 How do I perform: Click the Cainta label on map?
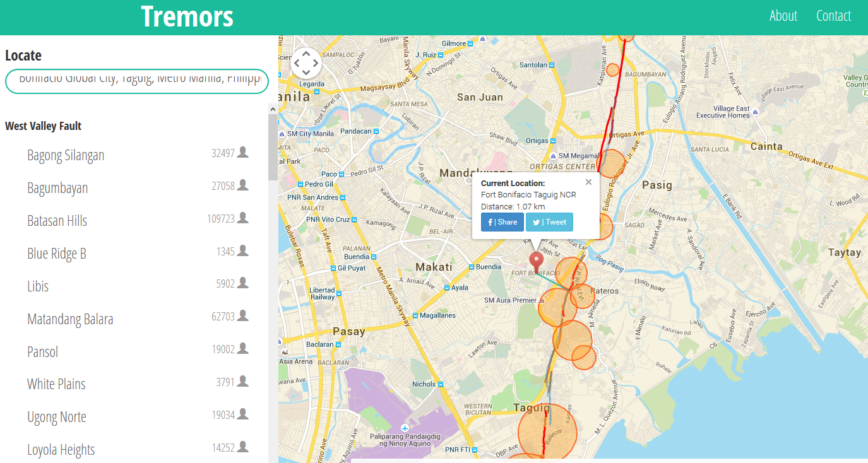[766, 146]
